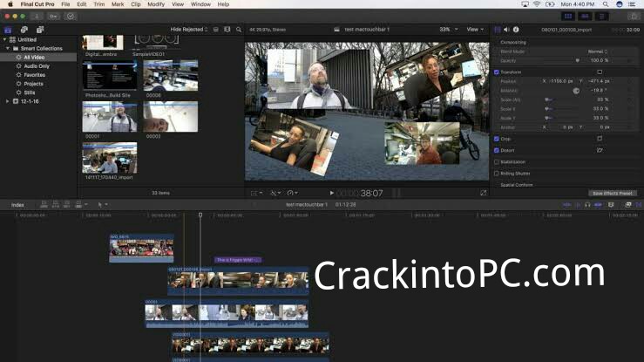Screen dimensions: 644x362
Task: Click the Save Effects Preset button
Action: point(613,193)
